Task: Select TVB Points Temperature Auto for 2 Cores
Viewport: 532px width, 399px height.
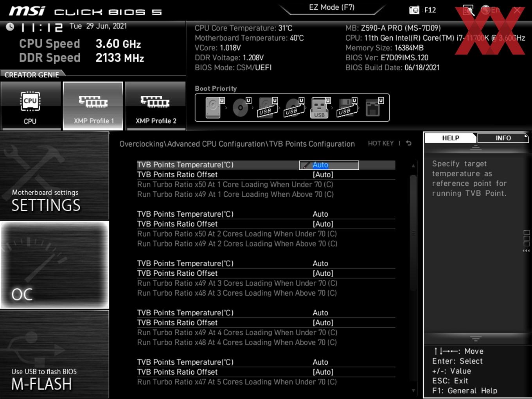Action: pos(320,214)
